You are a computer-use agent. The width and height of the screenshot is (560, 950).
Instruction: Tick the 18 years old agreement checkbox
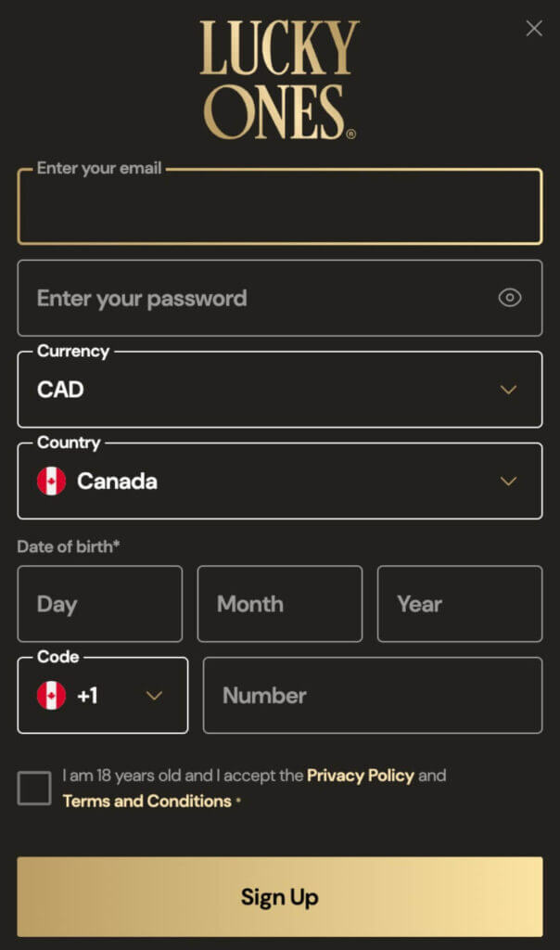[x=34, y=789]
